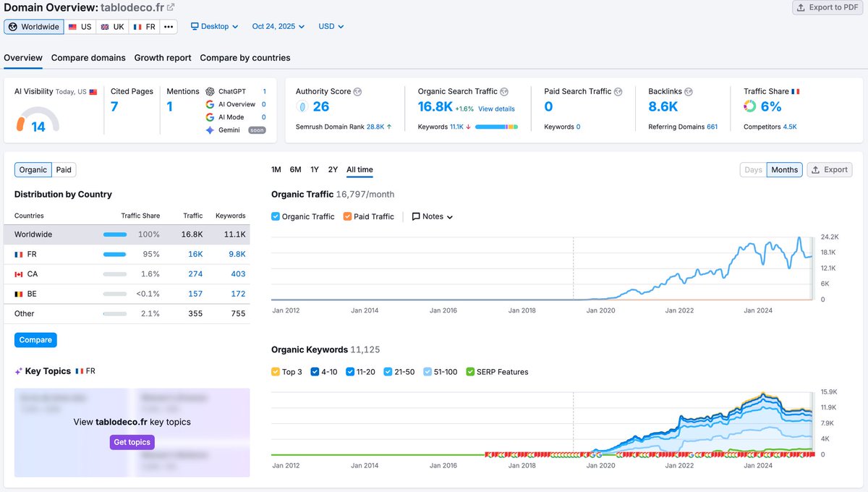Toggle the 21-50 positions checkbox
This screenshot has height=492, width=868.
tap(388, 372)
